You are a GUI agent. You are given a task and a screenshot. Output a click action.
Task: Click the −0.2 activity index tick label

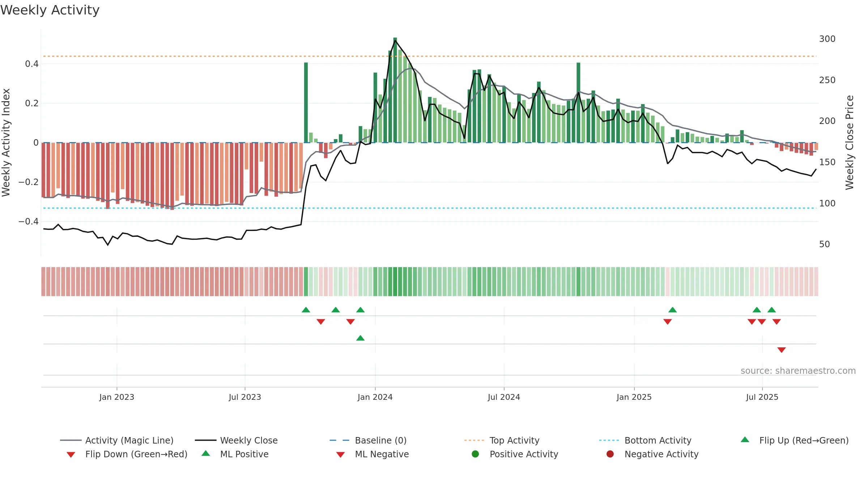click(29, 182)
